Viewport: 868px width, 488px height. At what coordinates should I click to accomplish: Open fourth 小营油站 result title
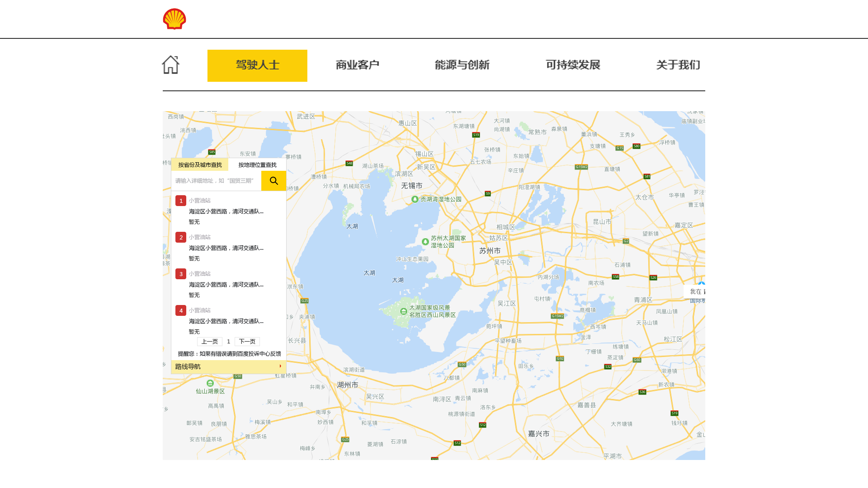[200, 310]
